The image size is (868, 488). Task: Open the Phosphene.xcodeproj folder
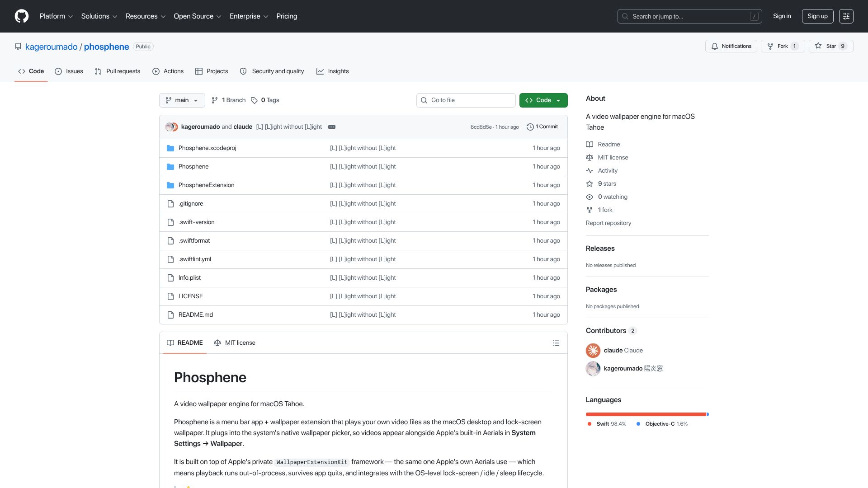[x=207, y=148]
